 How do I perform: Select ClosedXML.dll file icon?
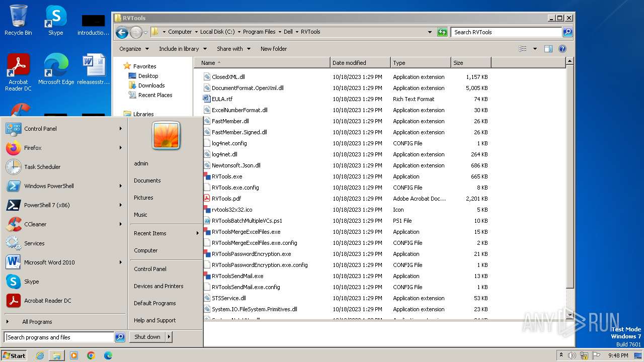coord(207,77)
